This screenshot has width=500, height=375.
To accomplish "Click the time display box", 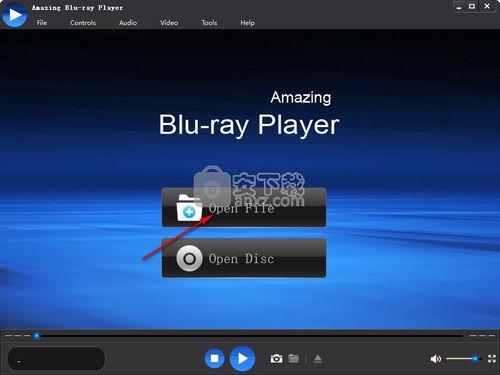I will tap(56, 359).
